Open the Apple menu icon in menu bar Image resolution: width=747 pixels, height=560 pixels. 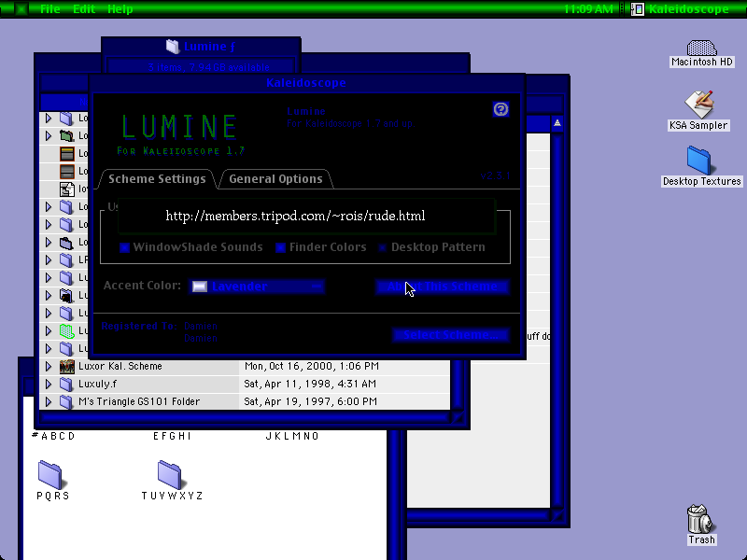coord(21,9)
